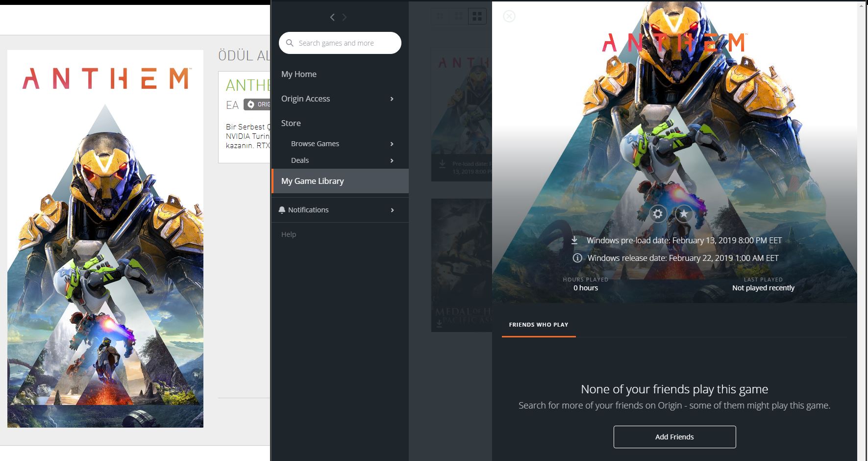Switch library to medium grid view
The image size is (868, 461).
coord(458,17)
